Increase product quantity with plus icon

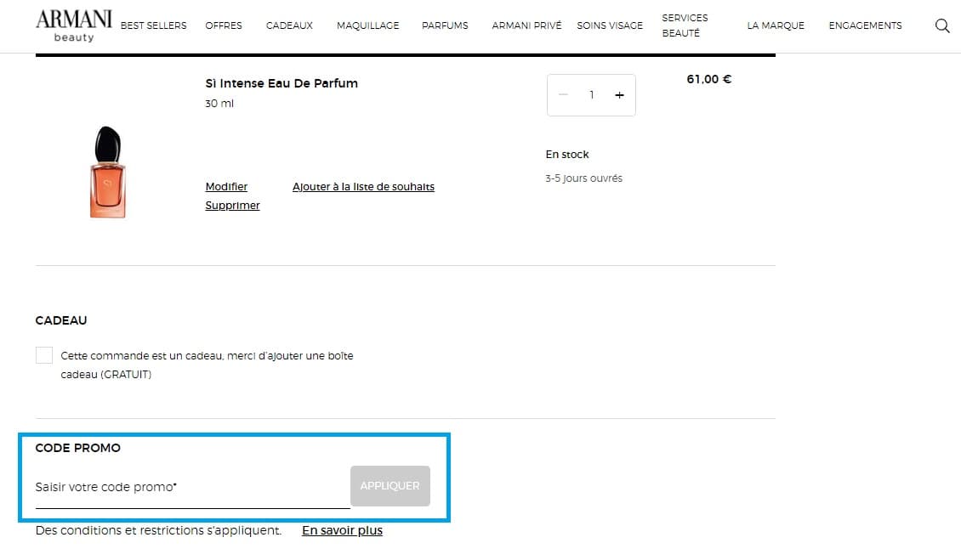coord(619,94)
